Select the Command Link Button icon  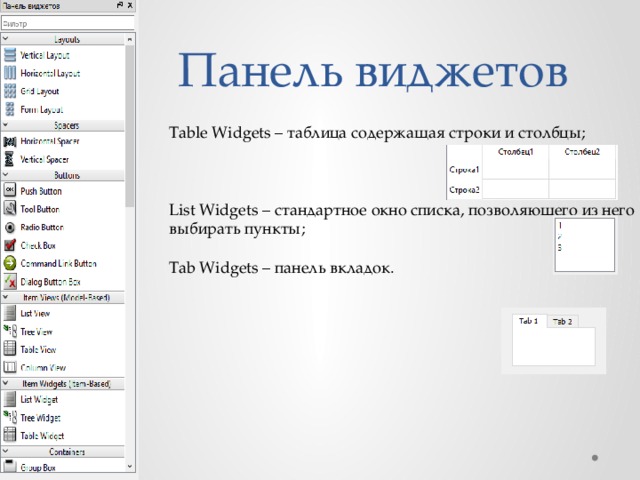[10, 263]
